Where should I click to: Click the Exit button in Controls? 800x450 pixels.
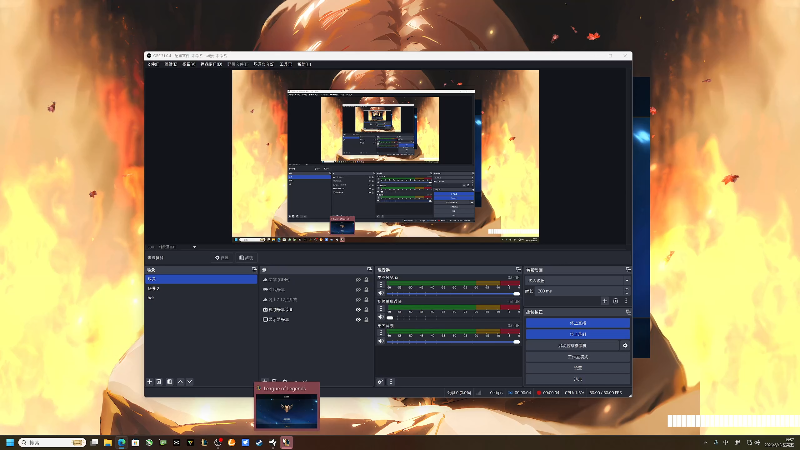pos(578,379)
